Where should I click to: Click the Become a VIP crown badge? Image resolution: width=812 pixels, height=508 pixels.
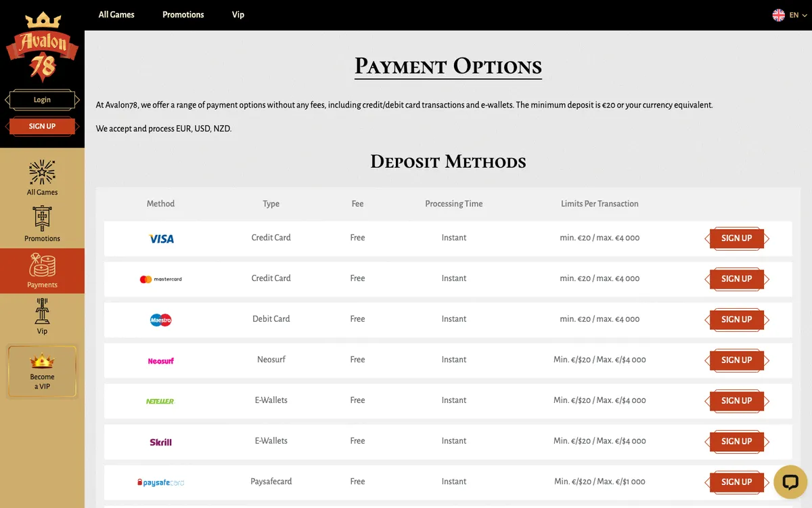tap(42, 371)
